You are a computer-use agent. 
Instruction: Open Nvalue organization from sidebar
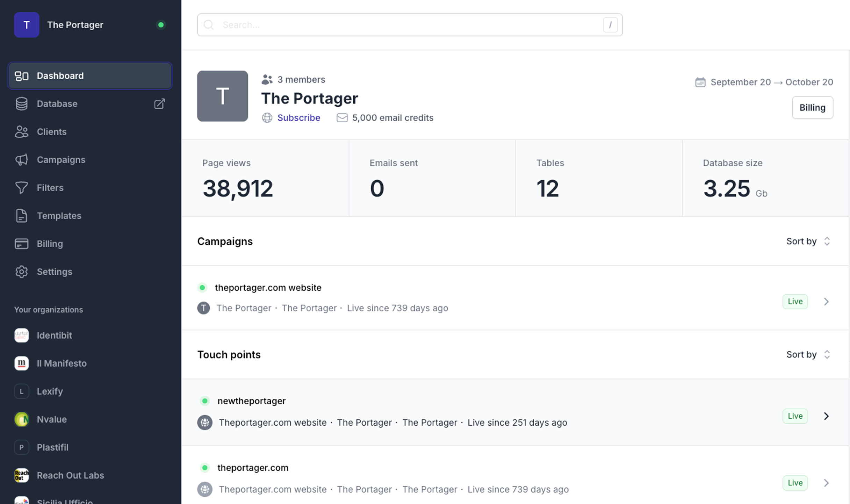52,419
